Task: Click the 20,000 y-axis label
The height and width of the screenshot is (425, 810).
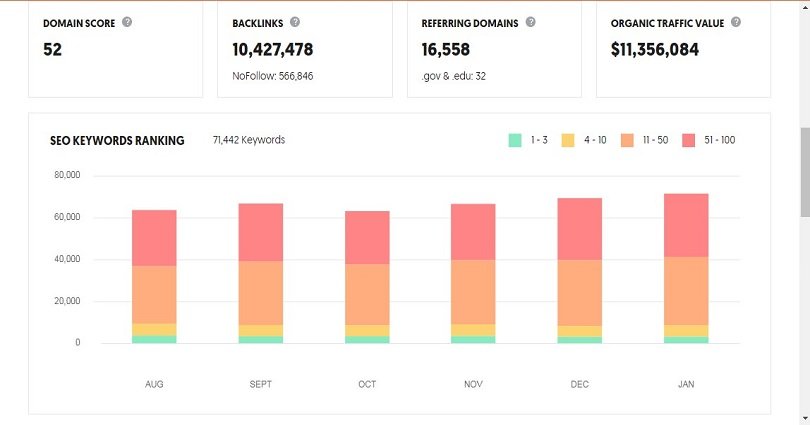Action: pos(67,301)
